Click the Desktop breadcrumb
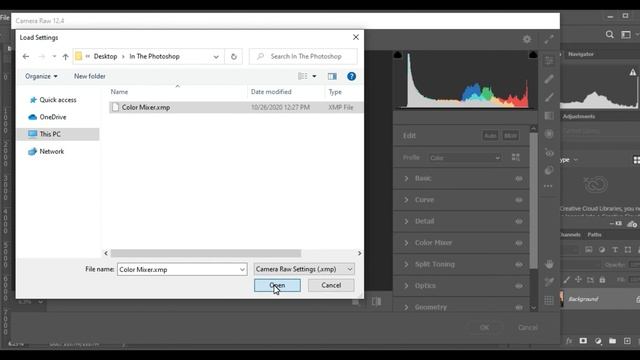This screenshot has width=640, height=360. point(105,56)
